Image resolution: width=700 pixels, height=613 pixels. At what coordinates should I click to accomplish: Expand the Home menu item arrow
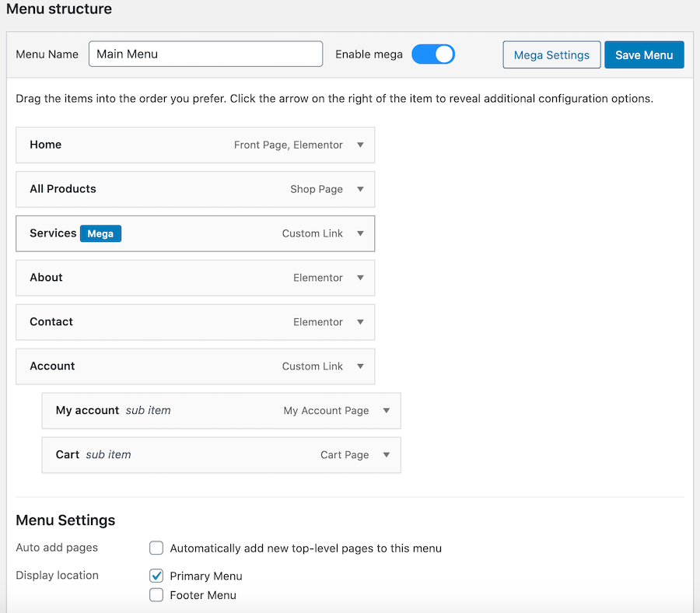click(x=360, y=145)
